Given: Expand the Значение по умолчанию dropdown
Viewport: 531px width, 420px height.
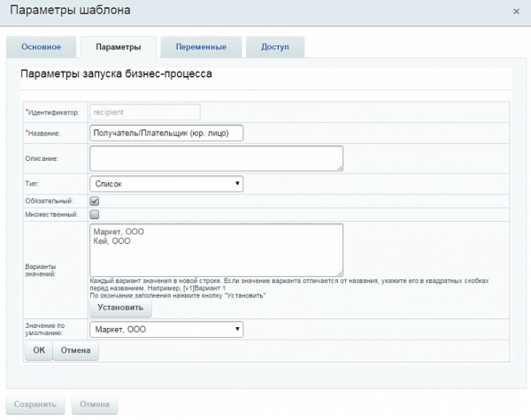Looking at the screenshot, I should (165, 330).
